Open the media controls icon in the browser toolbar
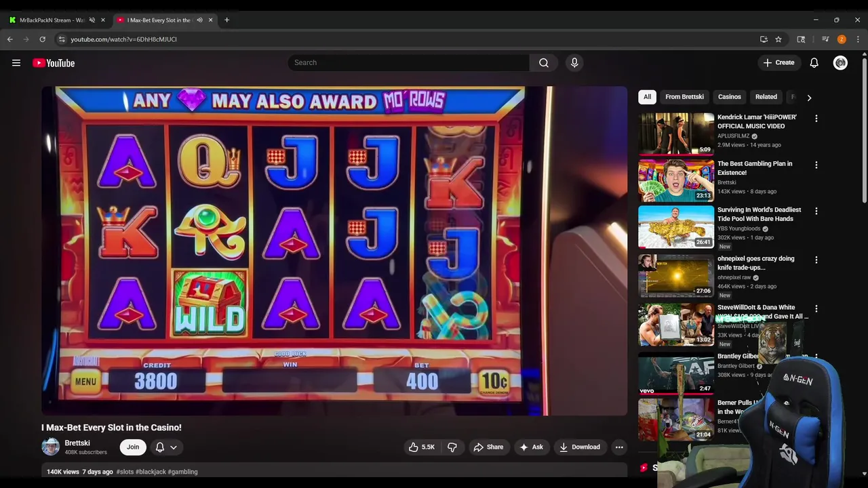Viewport: 868px width, 488px height. pos(825,39)
